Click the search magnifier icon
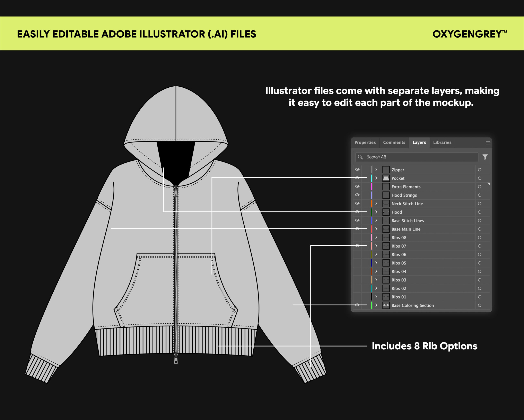 coord(360,157)
